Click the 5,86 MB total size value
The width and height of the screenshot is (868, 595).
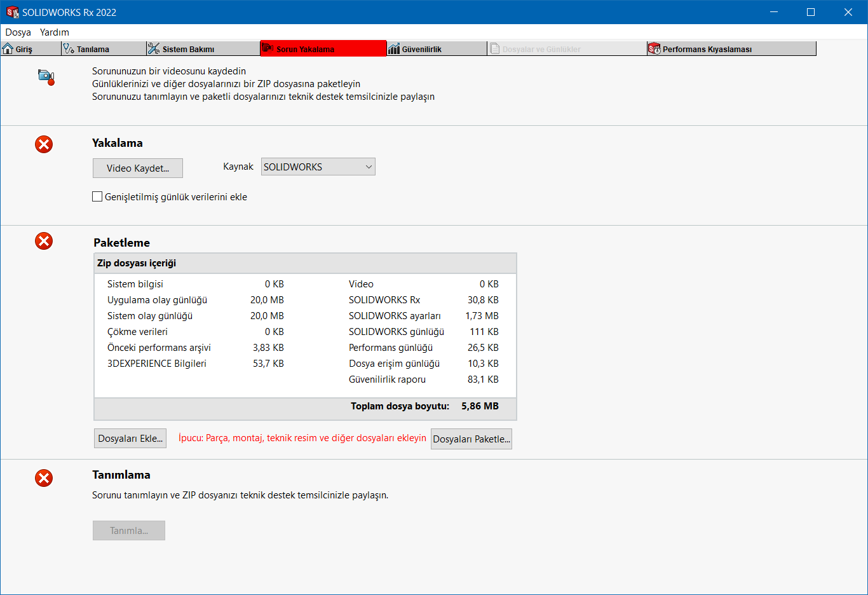[480, 406]
